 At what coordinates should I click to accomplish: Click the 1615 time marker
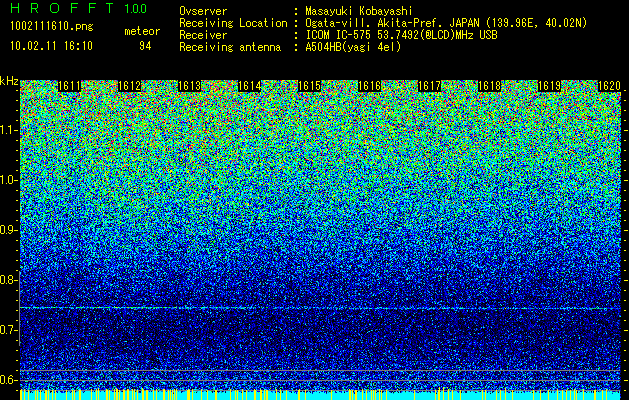pos(309,86)
